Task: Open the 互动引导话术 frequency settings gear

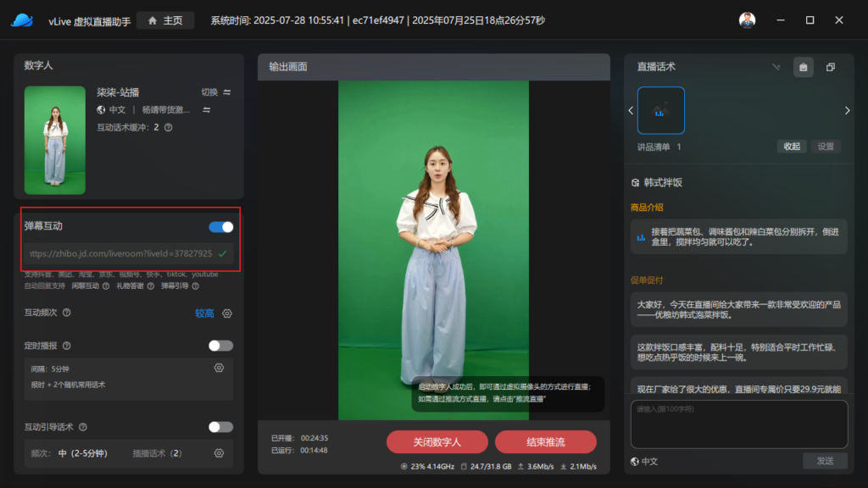Action: click(219, 453)
